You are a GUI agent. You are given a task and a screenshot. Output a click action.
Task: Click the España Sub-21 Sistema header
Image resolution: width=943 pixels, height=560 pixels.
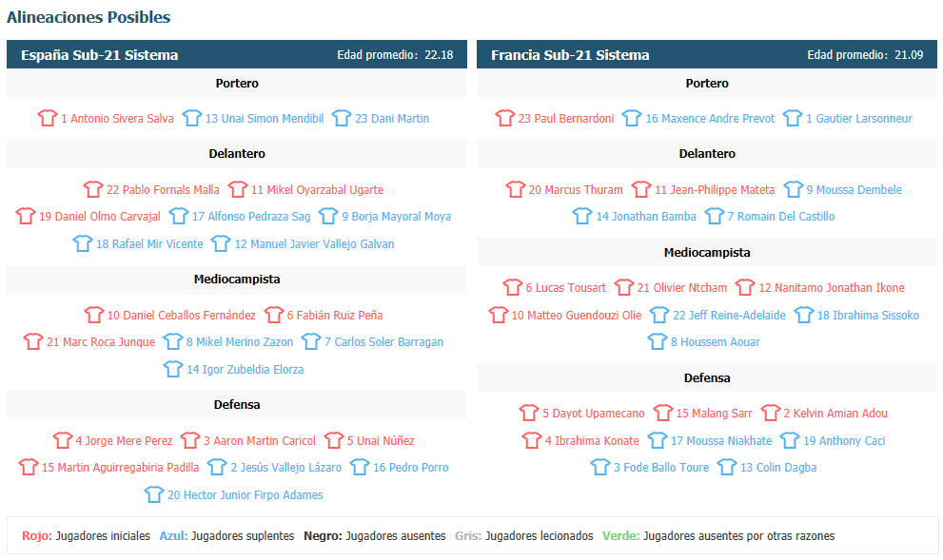pyautogui.click(x=99, y=55)
